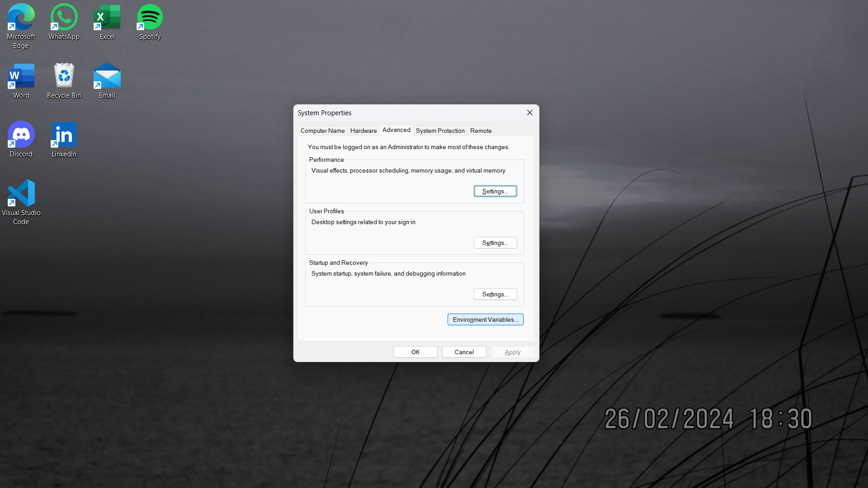Open User Profiles Settings button

(495, 243)
